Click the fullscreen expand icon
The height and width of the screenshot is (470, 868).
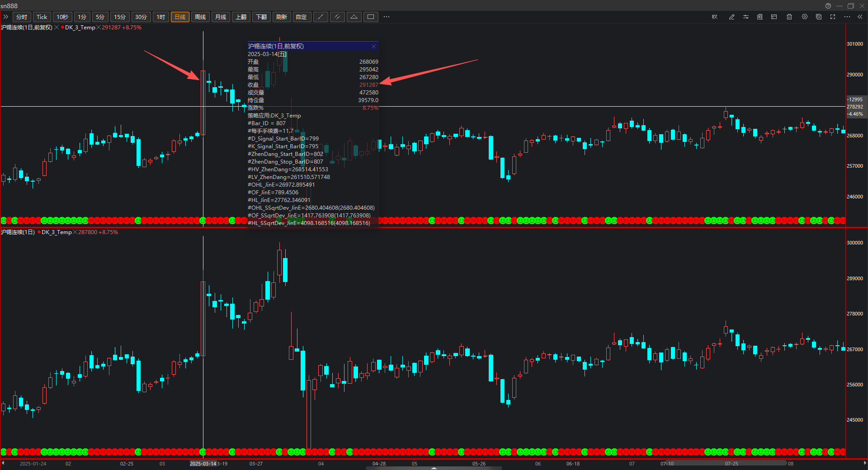tap(833, 17)
